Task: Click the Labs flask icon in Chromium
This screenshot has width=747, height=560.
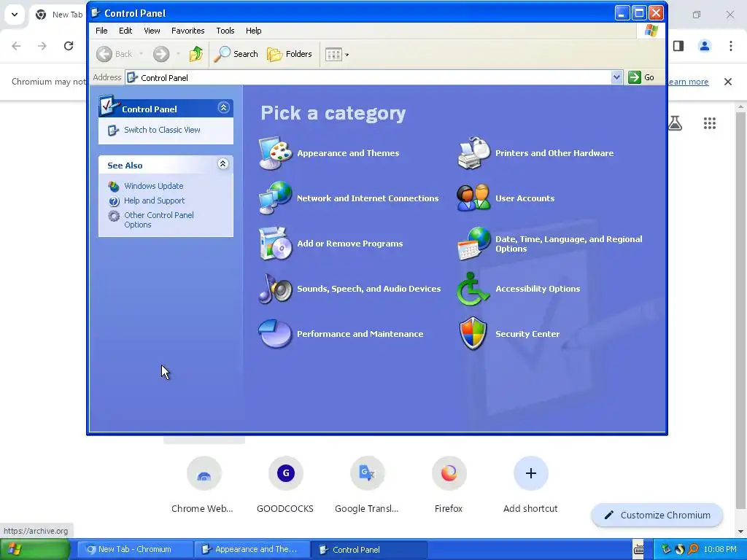Action: tap(675, 123)
